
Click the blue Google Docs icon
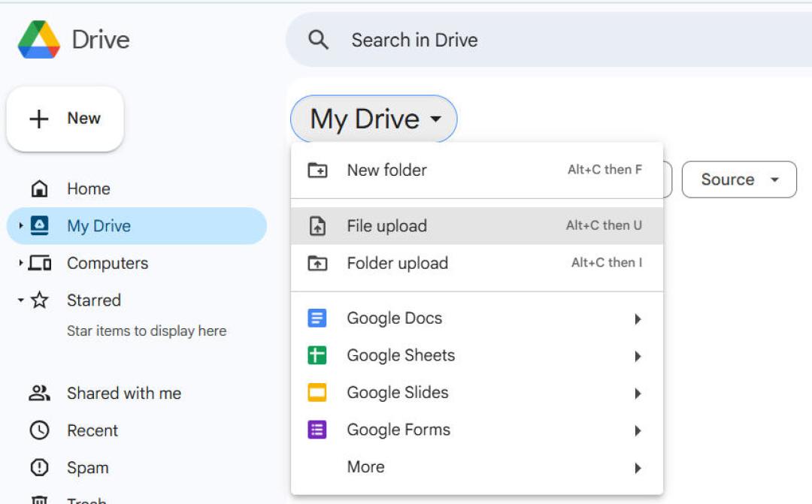pyautogui.click(x=317, y=318)
